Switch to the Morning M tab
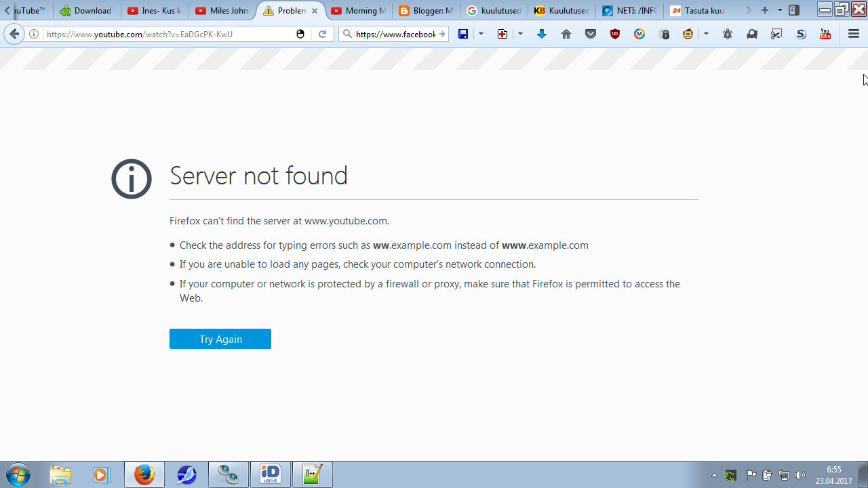Viewport: 868px width, 488px height. 358,11
